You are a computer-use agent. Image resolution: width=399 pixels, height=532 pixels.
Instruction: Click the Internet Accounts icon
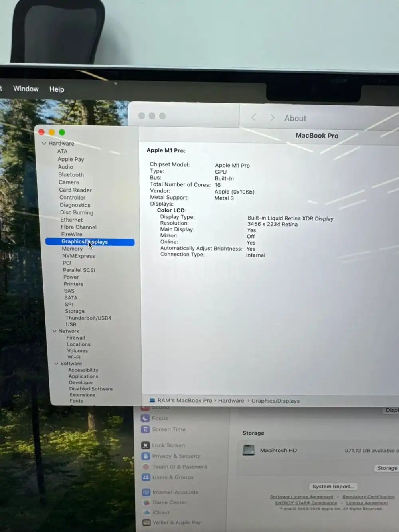coord(146,492)
